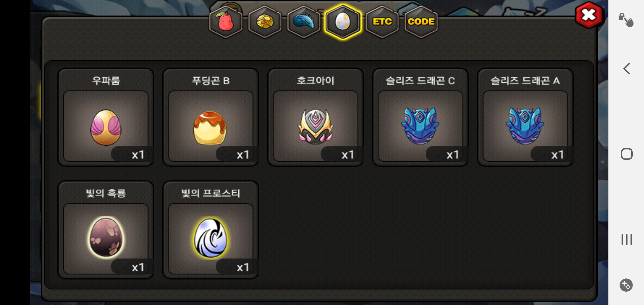644x305 pixels.
Task: Select the highlighted egg tab
Action: point(343,22)
